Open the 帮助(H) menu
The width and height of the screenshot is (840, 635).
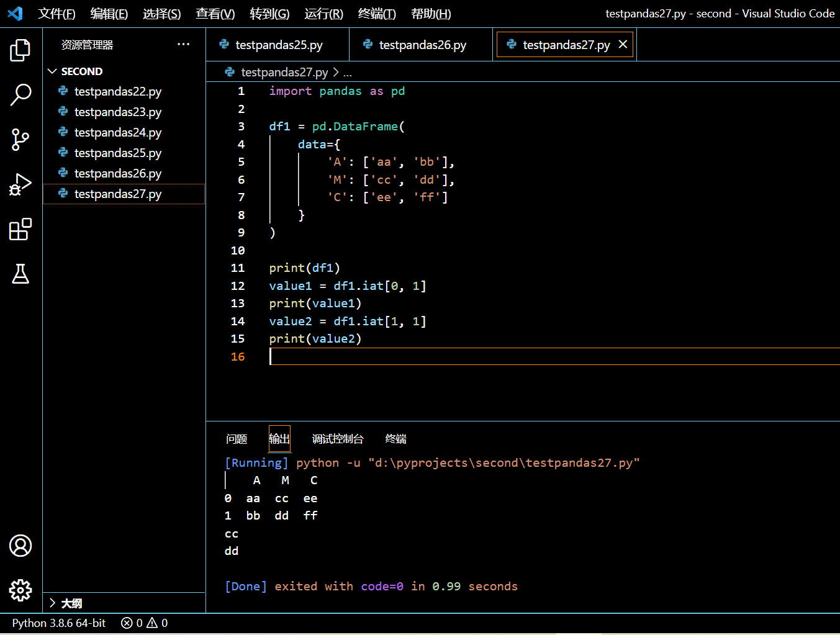(431, 14)
